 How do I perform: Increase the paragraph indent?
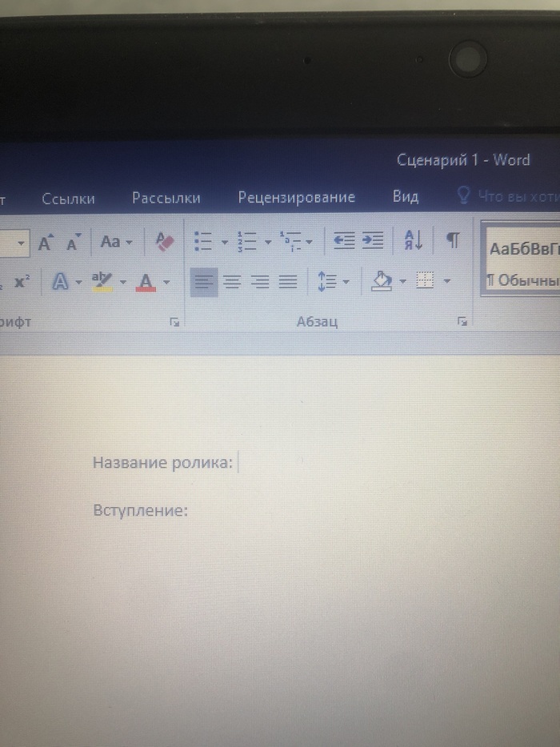[x=372, y=240]
